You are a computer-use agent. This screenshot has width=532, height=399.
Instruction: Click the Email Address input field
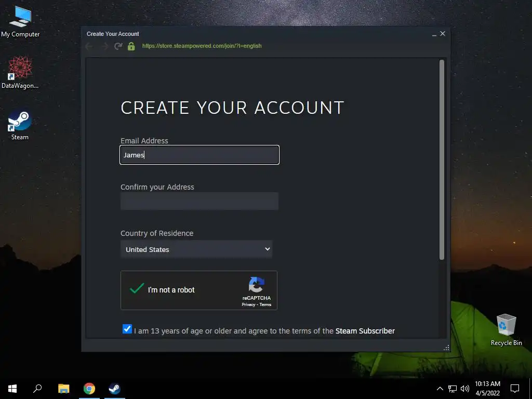point(199,155)
